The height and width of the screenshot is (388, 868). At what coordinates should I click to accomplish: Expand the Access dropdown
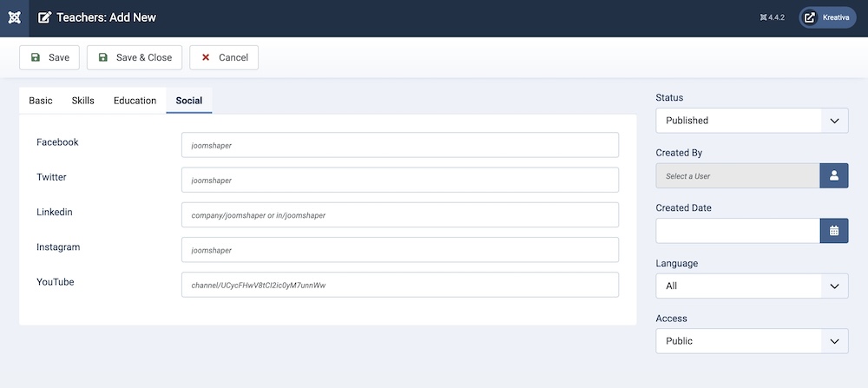752,341
